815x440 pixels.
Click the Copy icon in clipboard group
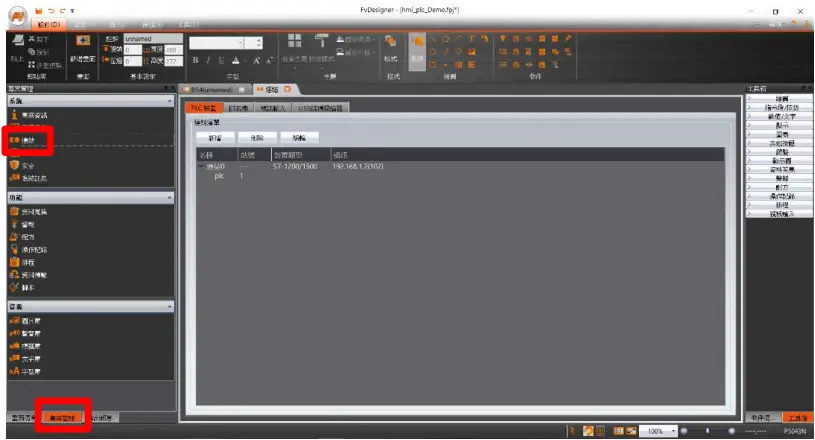click(x=32, y=52)
